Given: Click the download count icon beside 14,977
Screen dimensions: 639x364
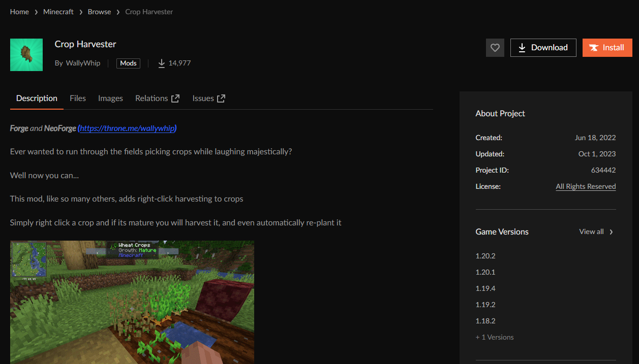Looking at the screenshot, I should [162, 63].
